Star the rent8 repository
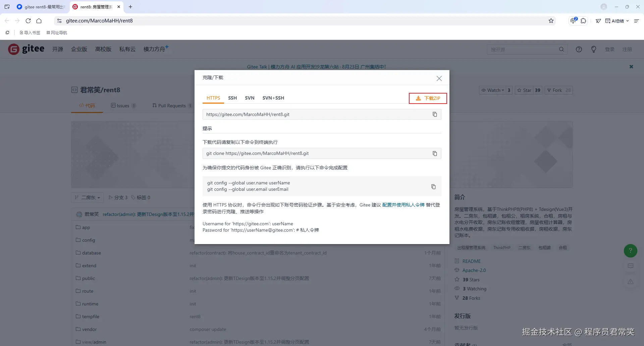Viewport: 644px width, 346px height. pos(524,90)
